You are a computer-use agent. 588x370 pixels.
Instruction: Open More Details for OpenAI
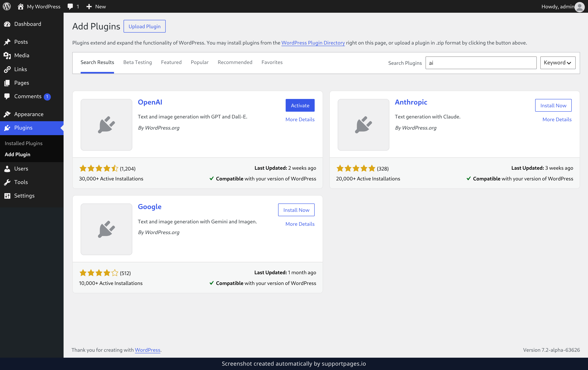click(300, 119)
